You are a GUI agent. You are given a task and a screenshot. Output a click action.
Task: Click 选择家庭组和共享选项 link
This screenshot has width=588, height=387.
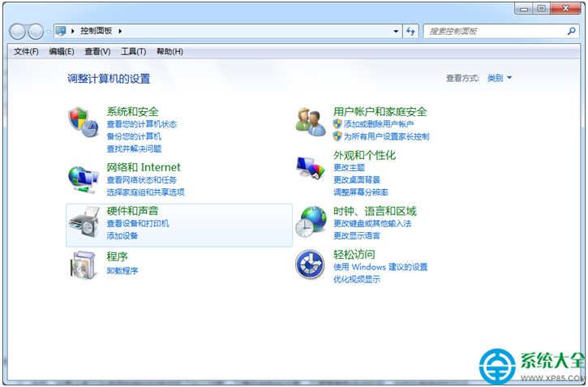[145, 192]
